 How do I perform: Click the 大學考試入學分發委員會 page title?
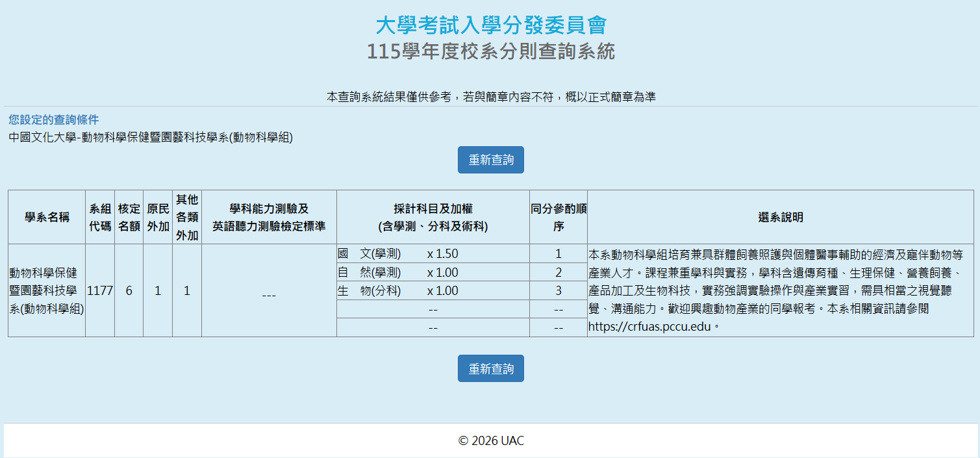(x=490, y=25)
